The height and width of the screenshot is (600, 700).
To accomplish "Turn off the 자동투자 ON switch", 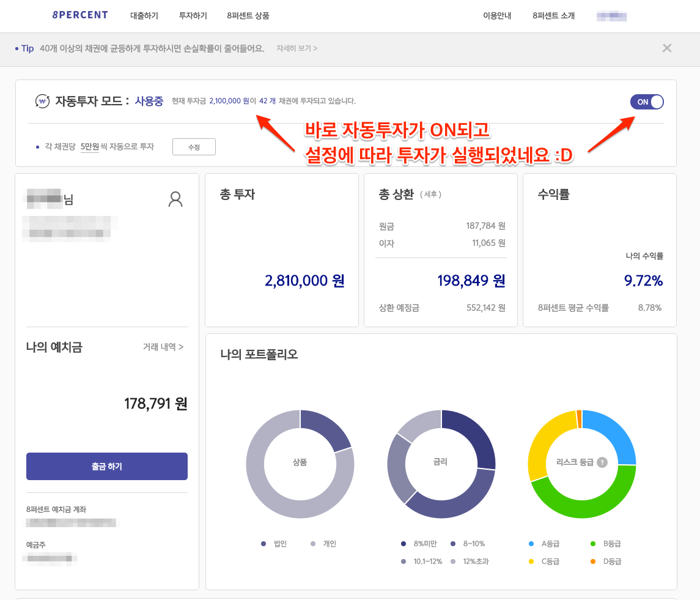I will [x=646, y=102].
